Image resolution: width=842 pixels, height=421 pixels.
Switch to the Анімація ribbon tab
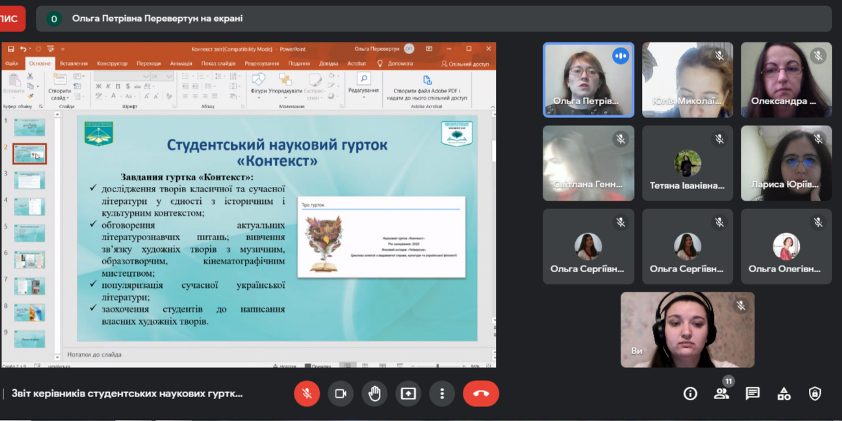(181, 63)
